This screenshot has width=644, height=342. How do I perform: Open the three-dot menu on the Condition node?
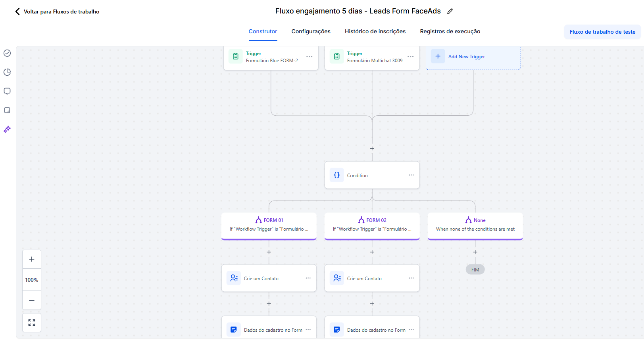(411, 175)
